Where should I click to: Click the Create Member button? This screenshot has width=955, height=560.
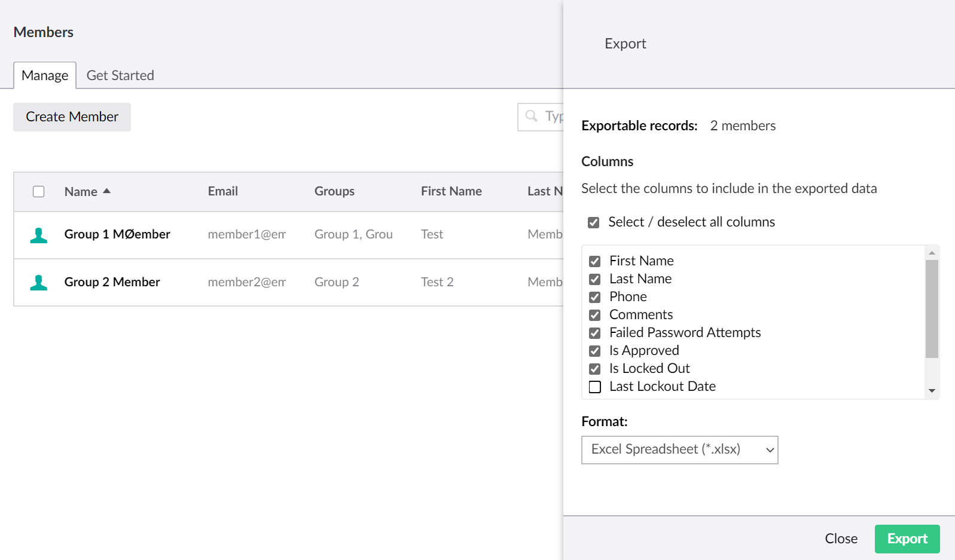click(x=72, y=117)
